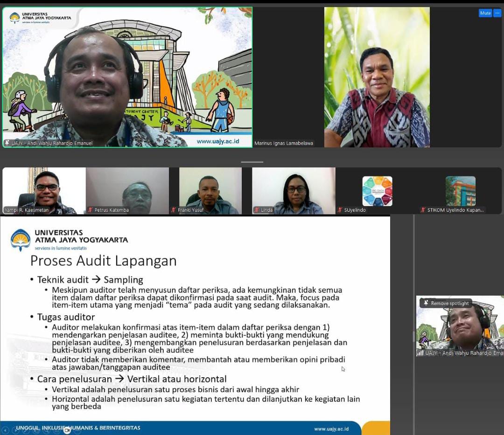
Task: Click the audio signal icon on the spotlighted video
Action: click(x=420, y=352)
